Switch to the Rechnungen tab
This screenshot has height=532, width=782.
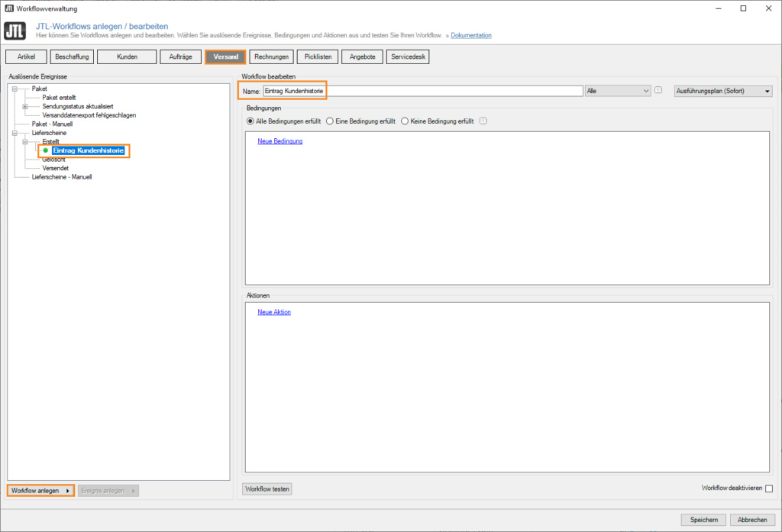(x=271, y=56)
